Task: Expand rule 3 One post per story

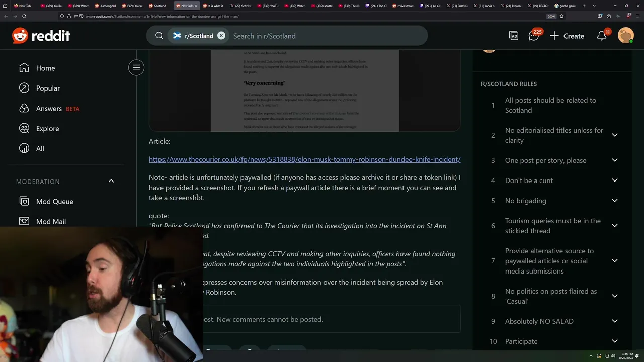Action: point(615,160)
